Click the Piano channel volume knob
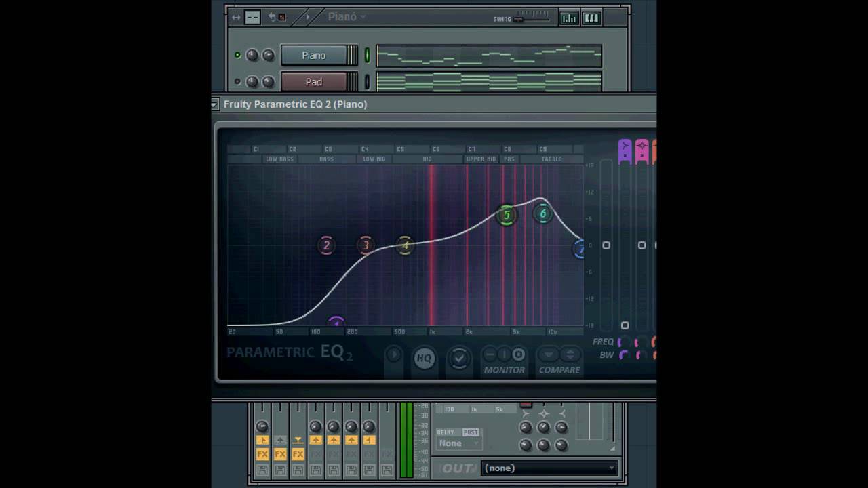Viewport: 868px width, 488px height. (269, 56)
